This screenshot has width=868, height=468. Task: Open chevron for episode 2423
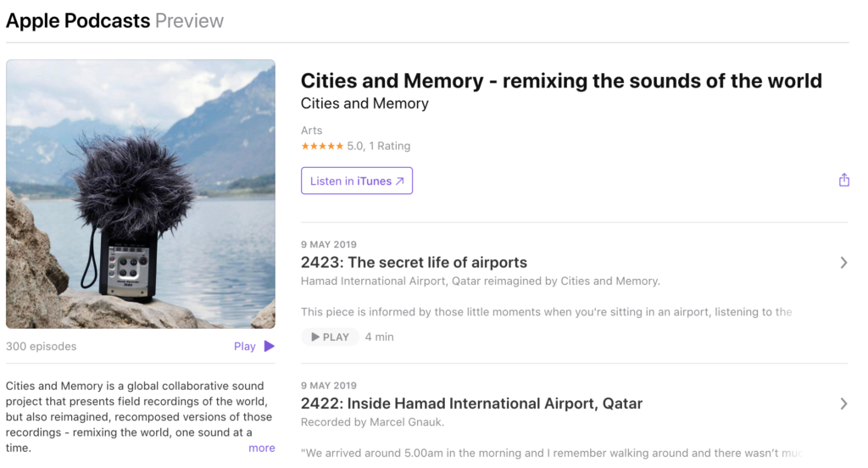tap(843, 263)
